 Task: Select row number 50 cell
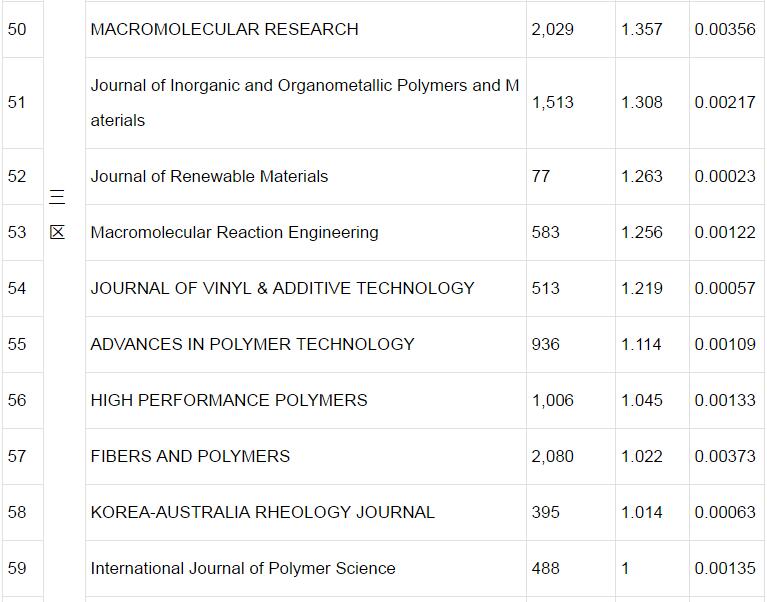coord(17,29)
